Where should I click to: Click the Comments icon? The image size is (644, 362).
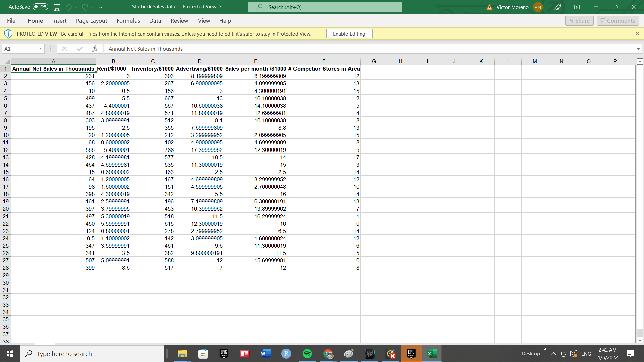618,20
